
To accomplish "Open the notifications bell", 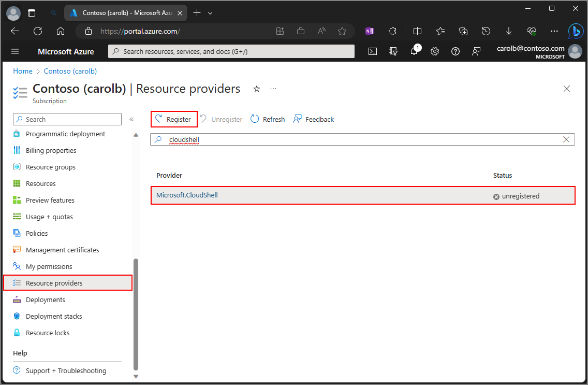I will pyautogui.click(x=415, y=51).
